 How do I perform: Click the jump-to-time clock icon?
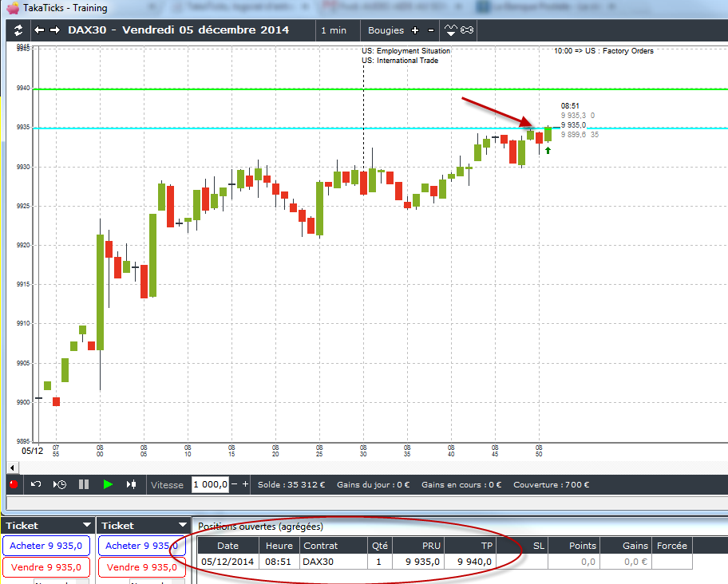(59, 484)
